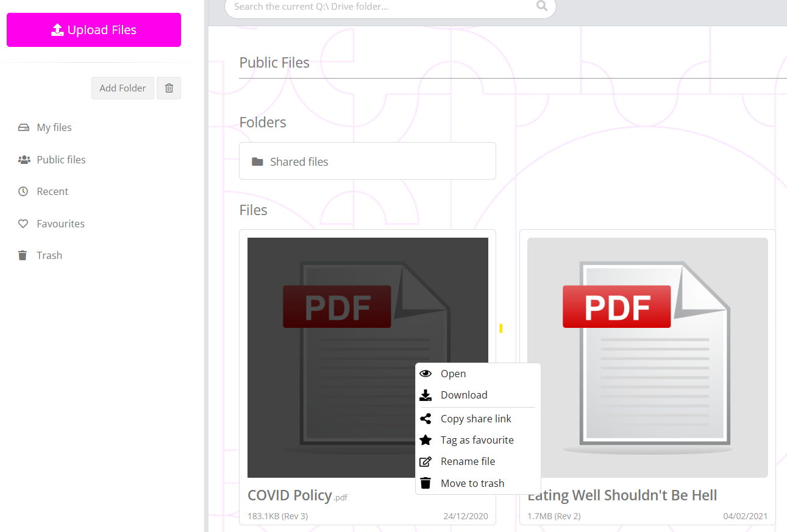Show Favourites from the sidebar
This screenshot has height=532, width=787.
click(x=60, y=224)
